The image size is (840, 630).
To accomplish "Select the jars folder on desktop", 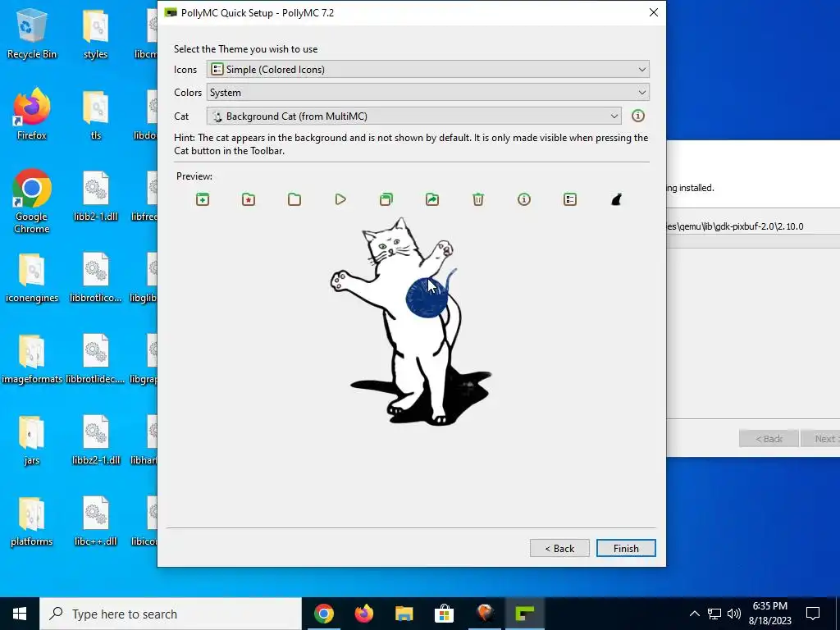I will 32,441.
